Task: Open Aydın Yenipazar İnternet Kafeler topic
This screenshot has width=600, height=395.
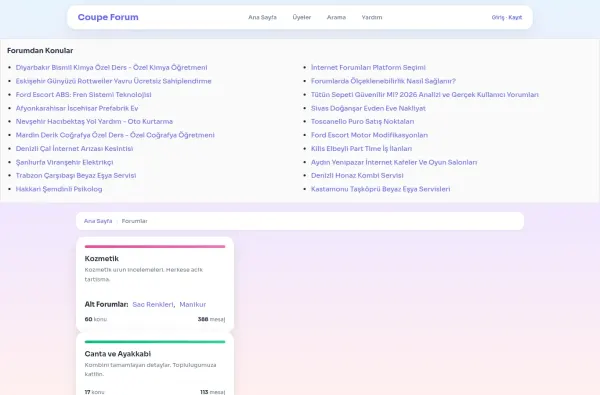Action: (x=394, y=162)
